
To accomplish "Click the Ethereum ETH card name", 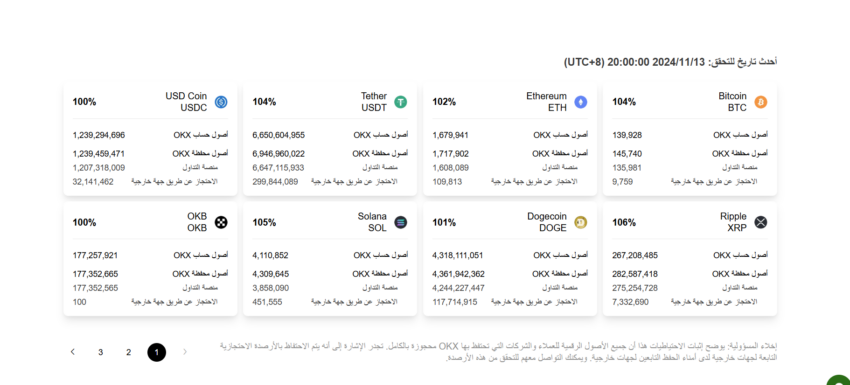I will pos(546,102).
